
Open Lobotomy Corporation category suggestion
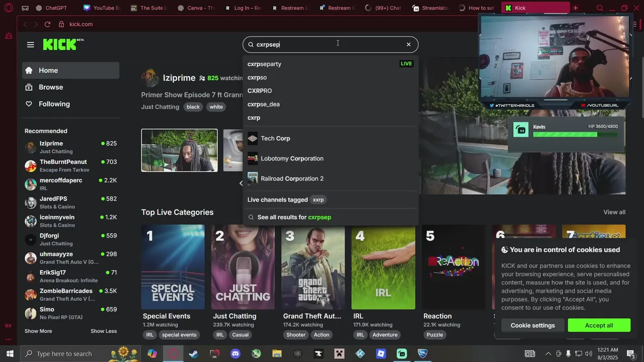[330, 158]
